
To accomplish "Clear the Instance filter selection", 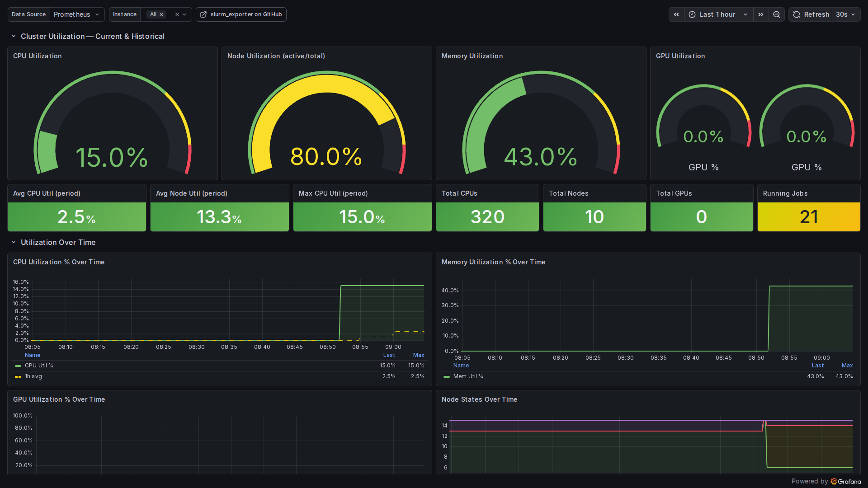I will [x=177, y=14].
